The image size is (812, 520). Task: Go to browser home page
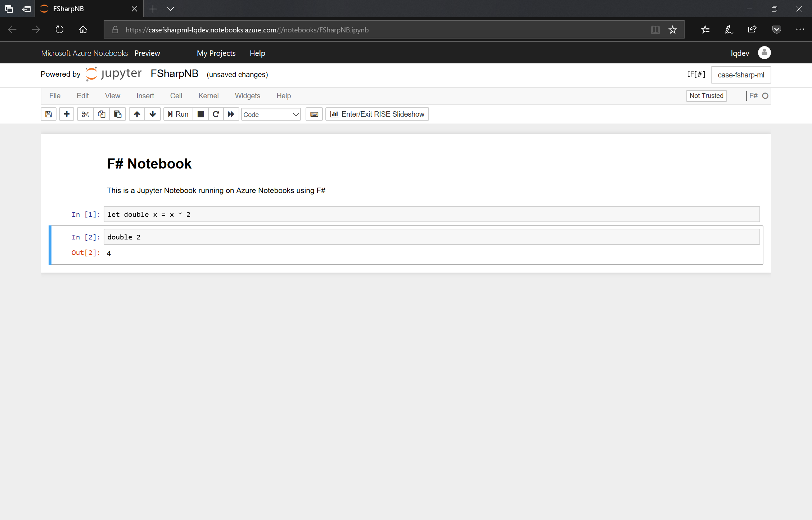point(83,30)
